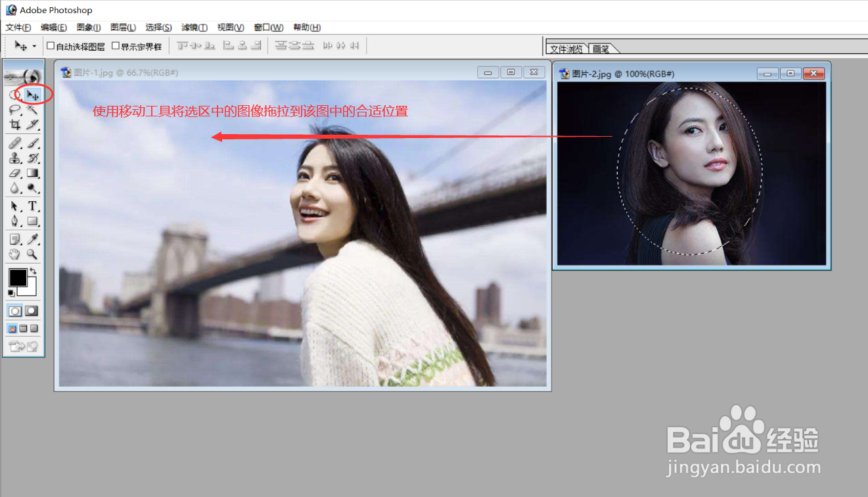This screenshot has height=497, width=868.
Task: Minimize the 图片-1.jpg window
Action: pyautogui.click(x=488, y=72)
